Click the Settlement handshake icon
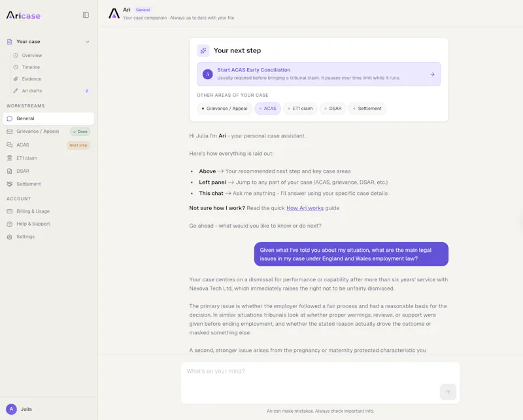 click(9, 184)
